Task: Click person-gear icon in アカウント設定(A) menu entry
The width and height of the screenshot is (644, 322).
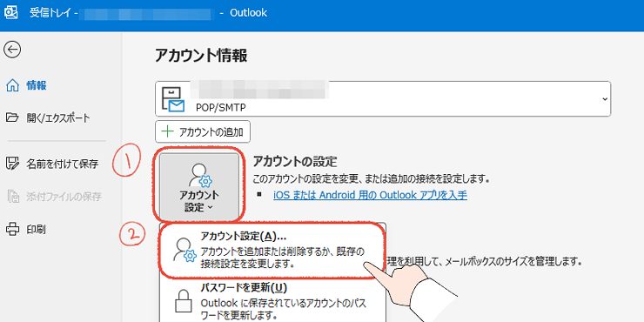Action: pos(184,250)
